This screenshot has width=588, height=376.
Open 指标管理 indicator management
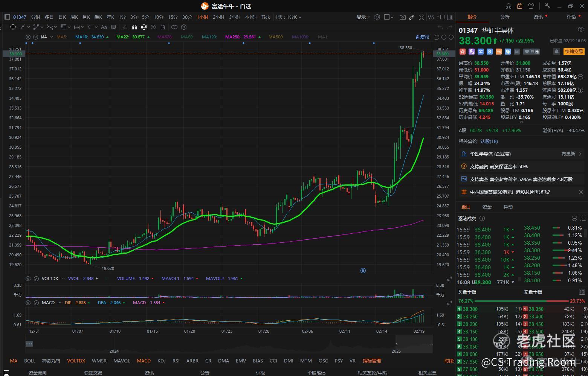tap(372, 361)
